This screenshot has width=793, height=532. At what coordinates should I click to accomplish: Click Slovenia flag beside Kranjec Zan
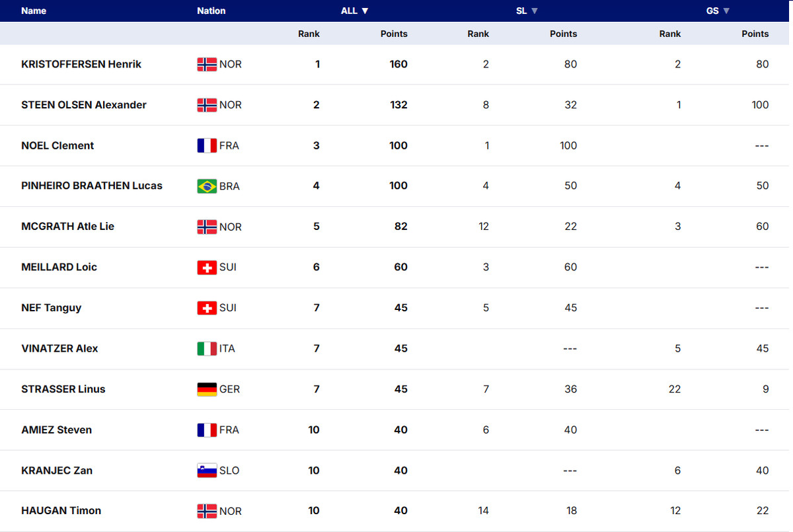click(207, 471)
